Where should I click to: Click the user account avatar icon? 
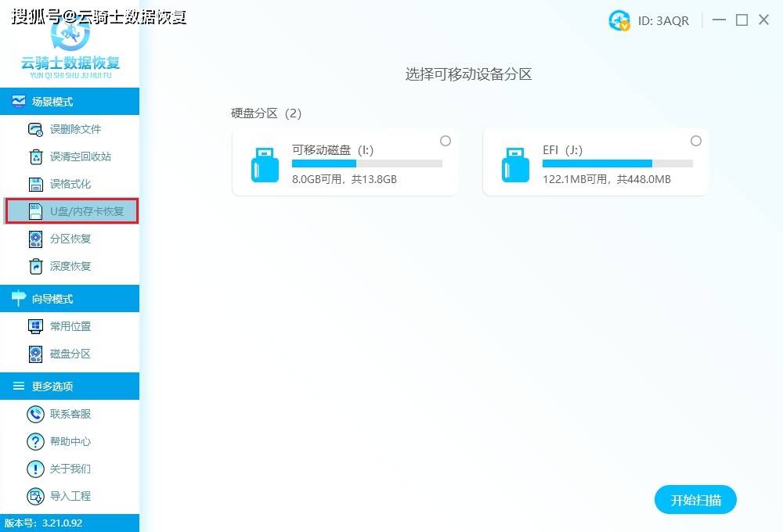(619, 20)
